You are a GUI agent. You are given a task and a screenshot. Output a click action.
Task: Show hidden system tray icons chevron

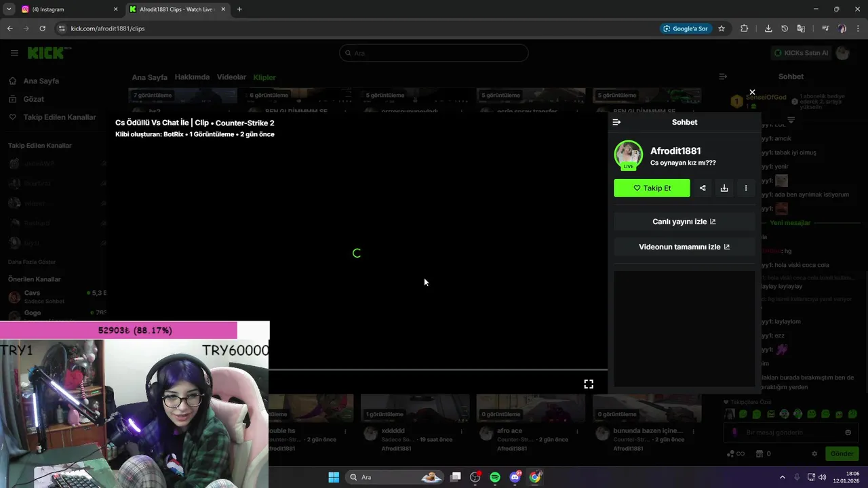pyautogui.click(x=782, y=477)
